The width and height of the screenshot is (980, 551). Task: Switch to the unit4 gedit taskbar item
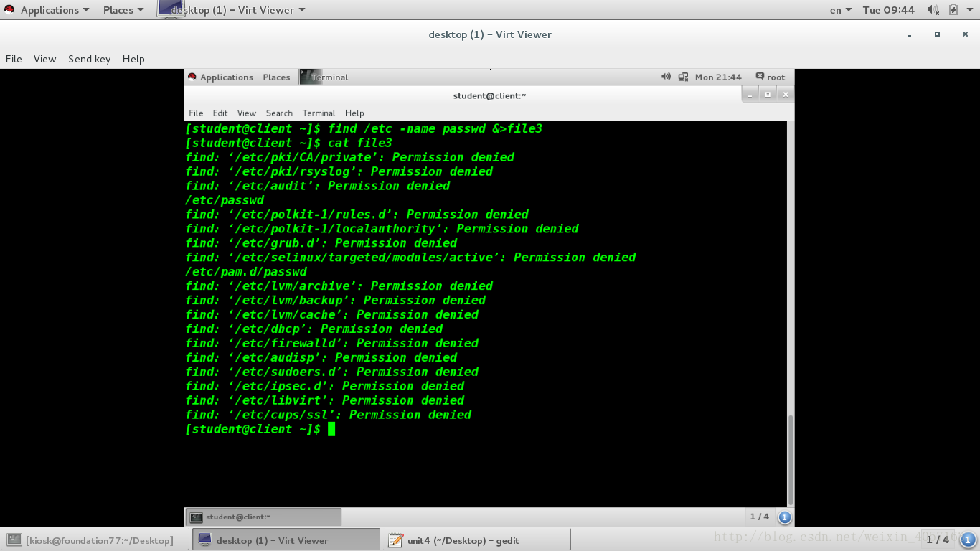point(477,540)
